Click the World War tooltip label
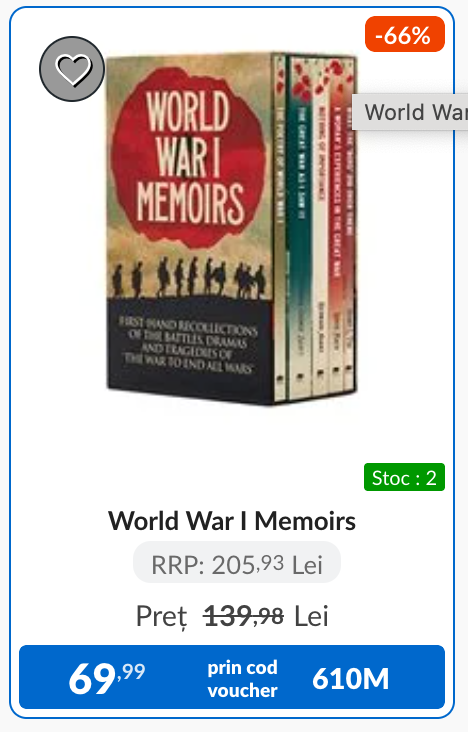 [410, 112]
